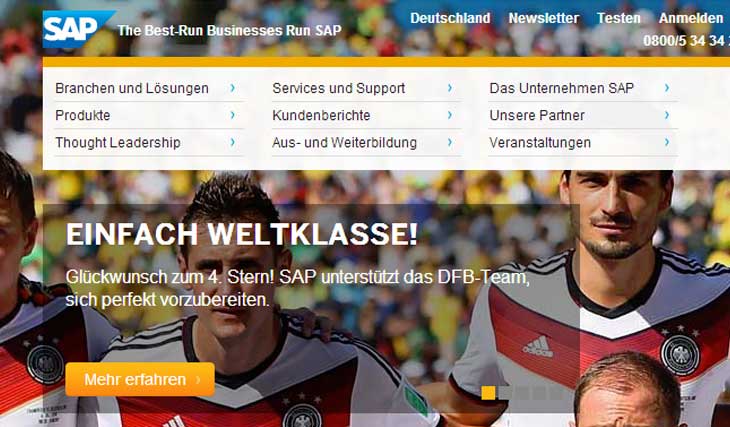This screenshot has height=427, width=730.
Task: Switch to the second carousel slide indicator
Action: click(x=505, y=393)
